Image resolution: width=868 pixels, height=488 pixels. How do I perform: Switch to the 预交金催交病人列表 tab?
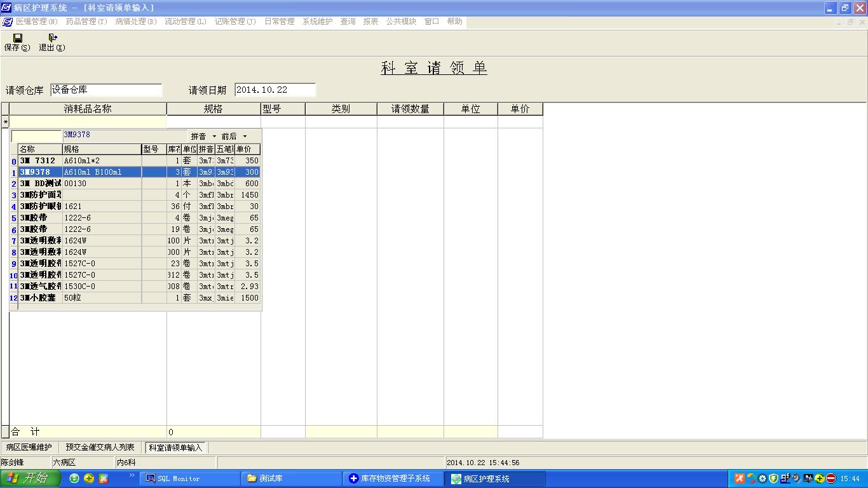(100, 447)
